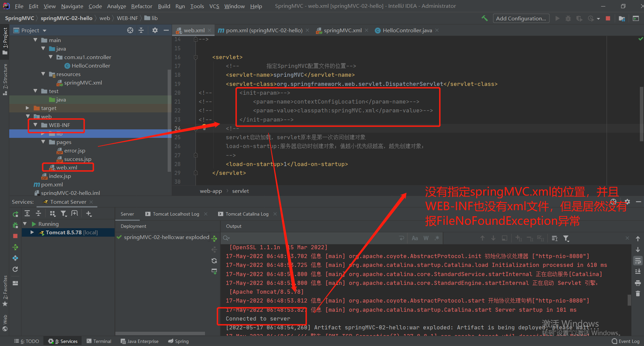The height and width of the screenshot is (346, 644).
Task: Print the console output
Action: (638, 283)
